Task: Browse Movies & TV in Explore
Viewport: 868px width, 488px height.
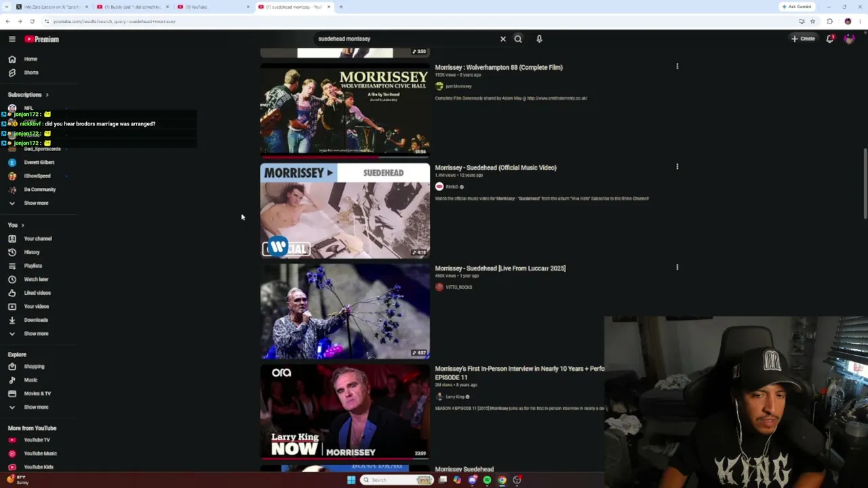Action: pos(37,394)
